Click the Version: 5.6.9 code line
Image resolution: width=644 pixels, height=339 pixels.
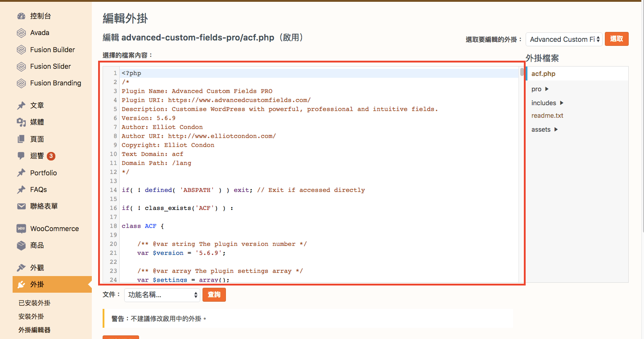[x=149, y=118]
